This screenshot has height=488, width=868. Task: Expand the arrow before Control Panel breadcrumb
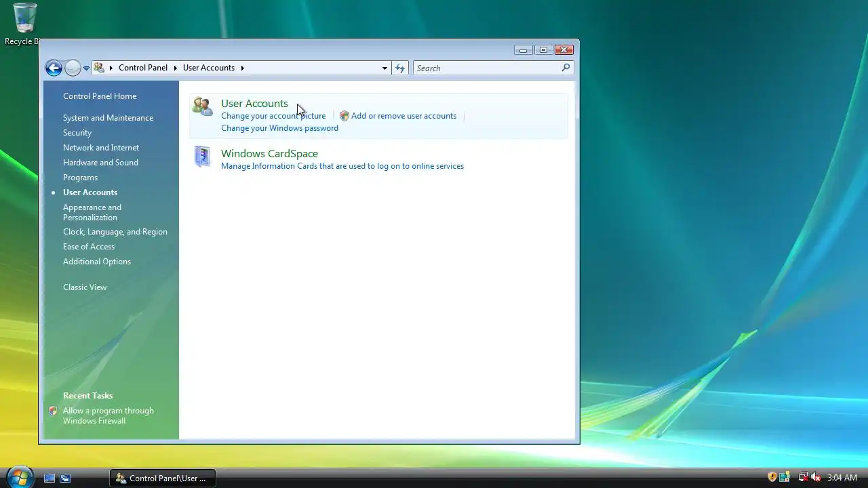coord(111,68)
